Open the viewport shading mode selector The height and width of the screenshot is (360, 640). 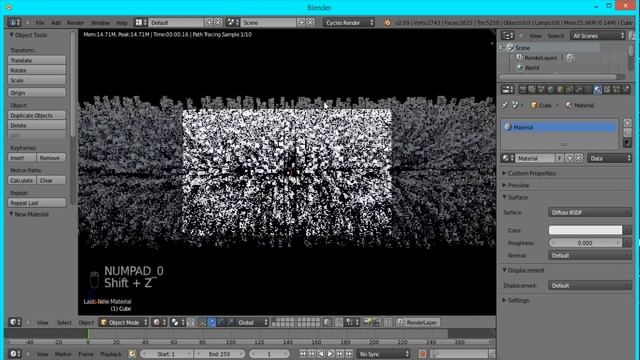[x=159, y=322]
